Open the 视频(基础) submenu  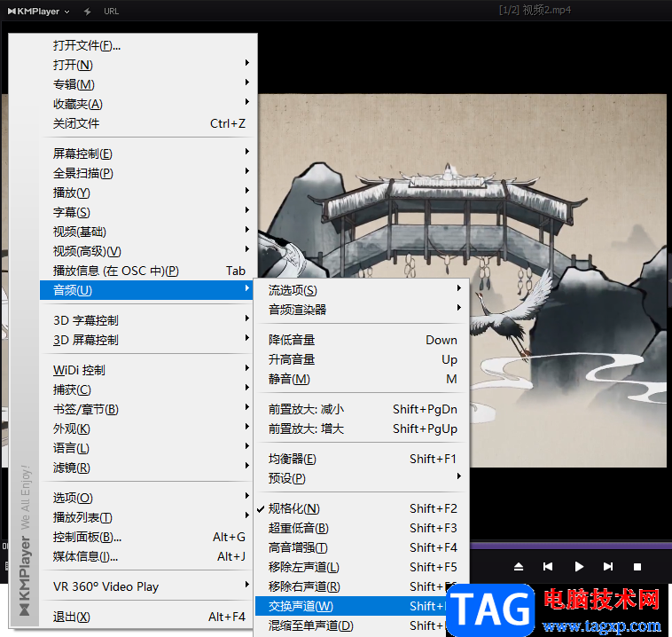point(148,232)
